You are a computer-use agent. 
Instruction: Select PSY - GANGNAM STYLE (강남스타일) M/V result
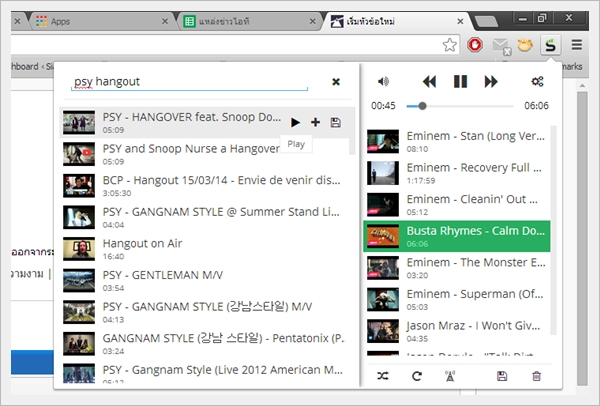pos(205,312)
